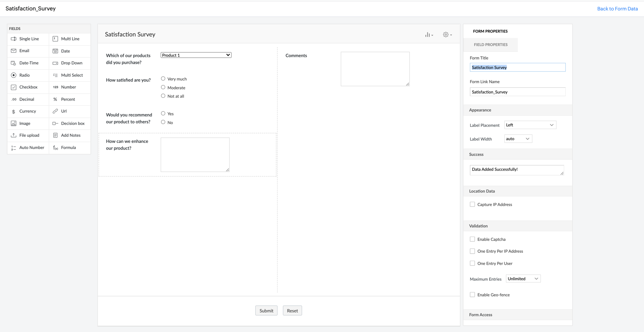Switch to the Form Properties tab
Viewport: 644px width, 332px height.
(490, 31)
